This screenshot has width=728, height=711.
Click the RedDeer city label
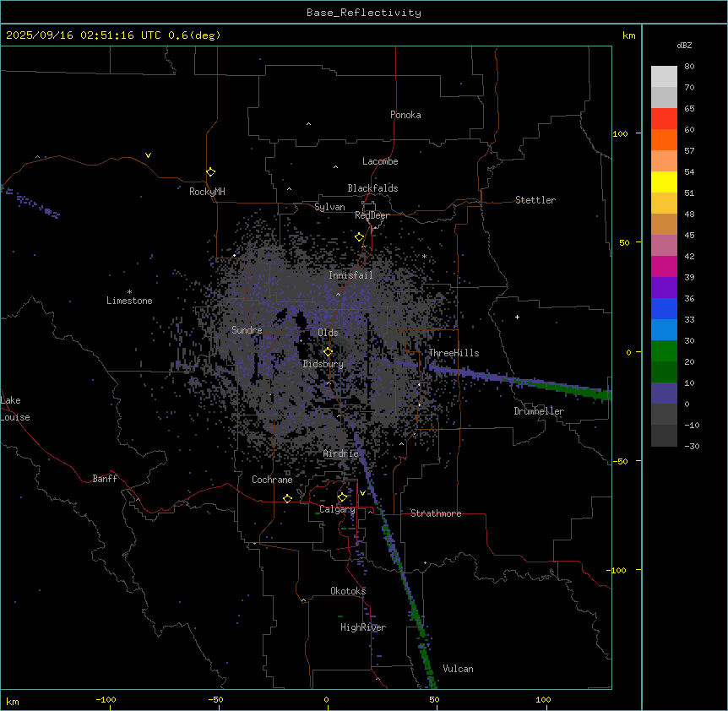(x=372, y=215)
